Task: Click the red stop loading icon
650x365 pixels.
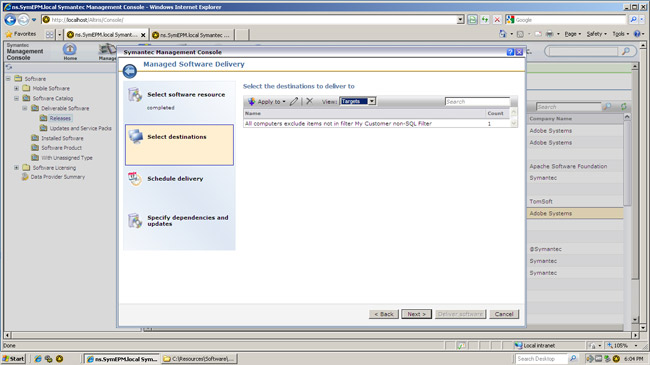Action: (x=497, y=19)
